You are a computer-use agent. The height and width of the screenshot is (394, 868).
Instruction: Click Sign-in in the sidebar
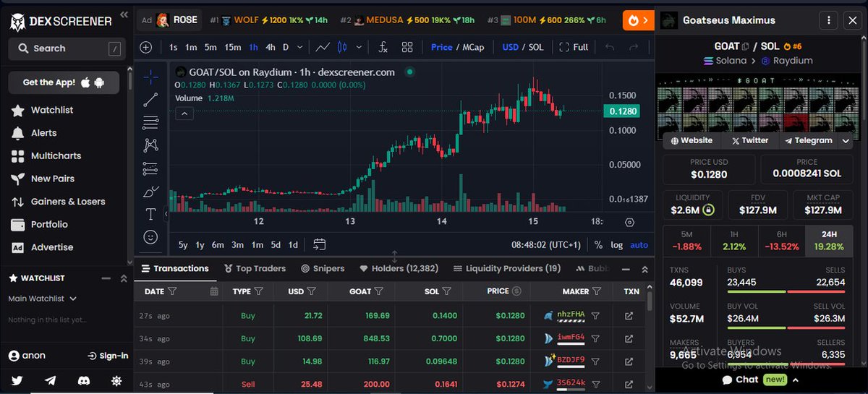coord(108,356)
